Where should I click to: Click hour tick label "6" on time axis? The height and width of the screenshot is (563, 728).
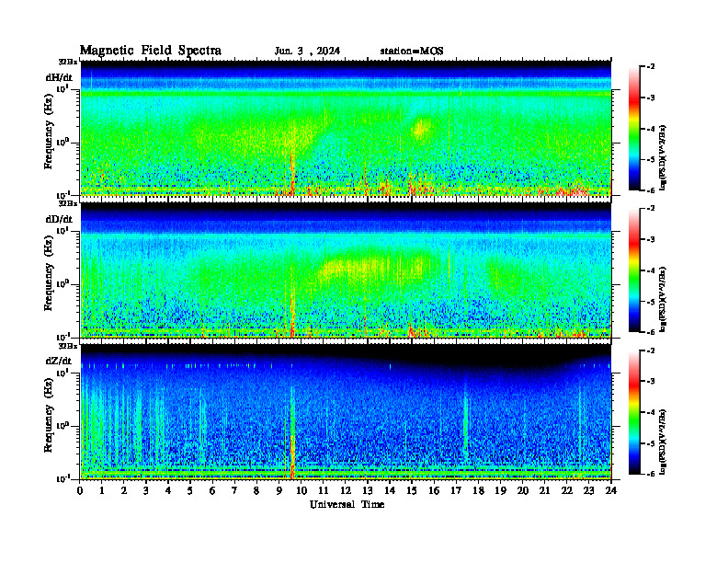click(x=212, y=490)
